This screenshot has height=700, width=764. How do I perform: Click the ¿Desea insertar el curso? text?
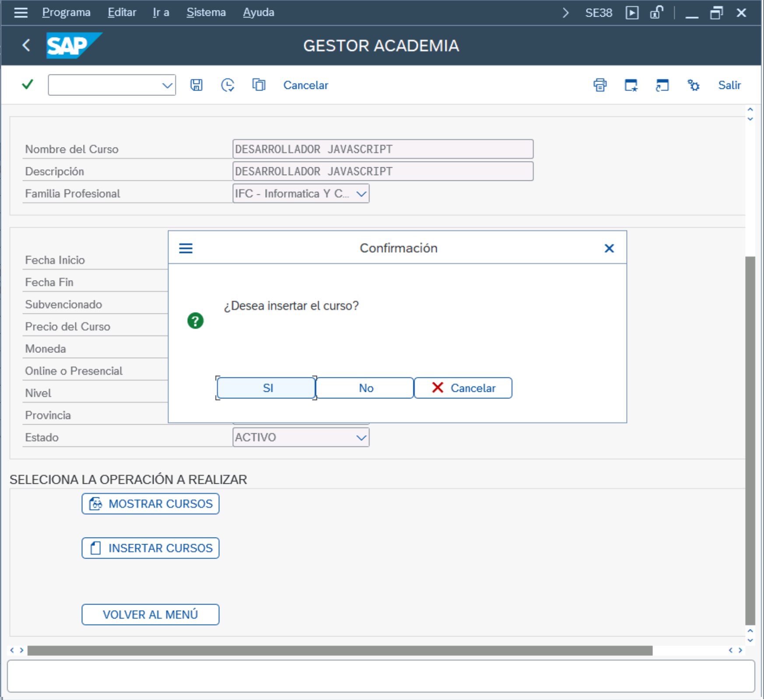pyautogui.click(x=291, y=306)
